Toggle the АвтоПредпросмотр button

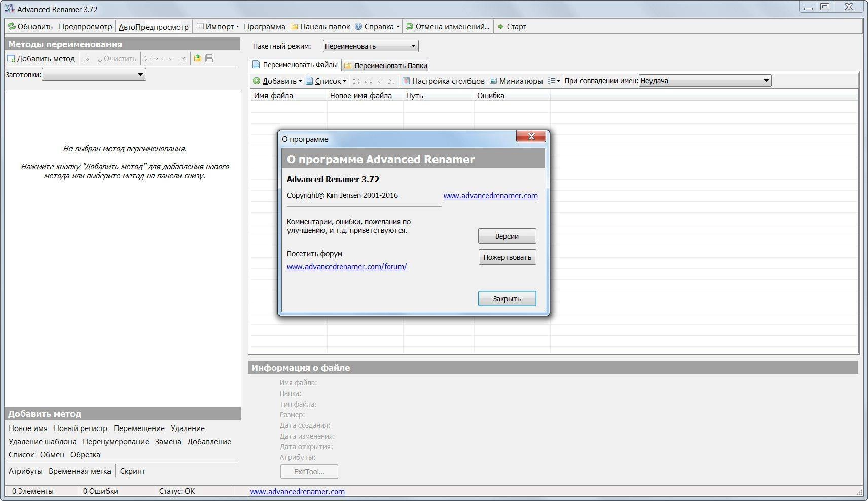(x=153, y=27)
